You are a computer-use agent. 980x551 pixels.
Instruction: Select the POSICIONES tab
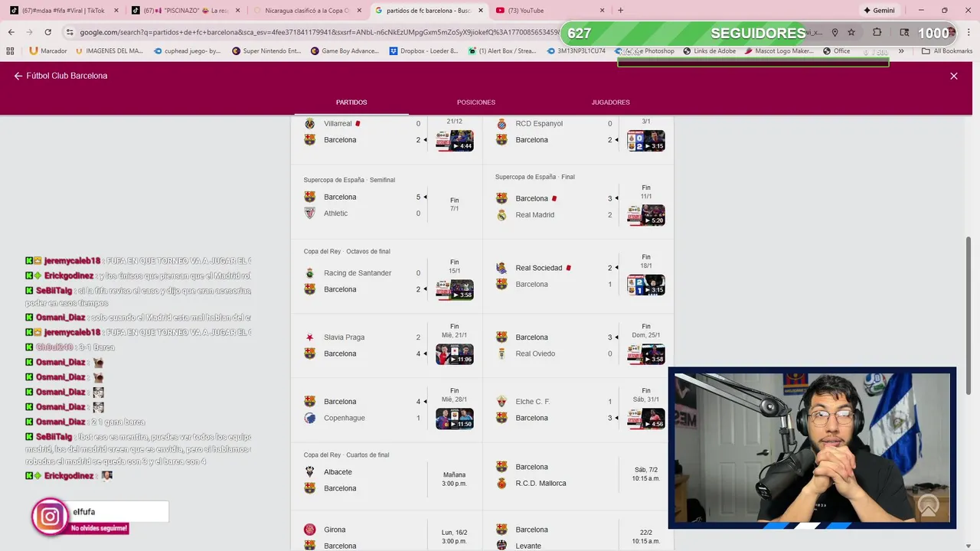click(476, 102)
